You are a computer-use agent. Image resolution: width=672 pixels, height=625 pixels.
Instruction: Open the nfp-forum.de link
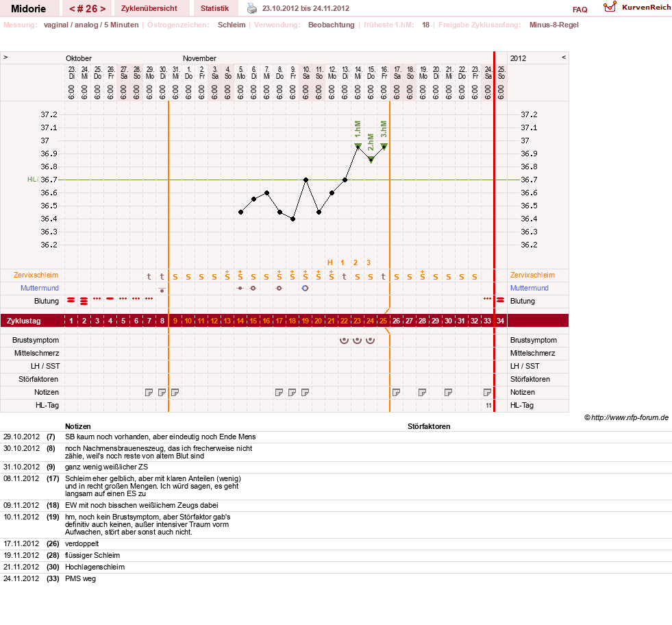(x=626, y=417)
